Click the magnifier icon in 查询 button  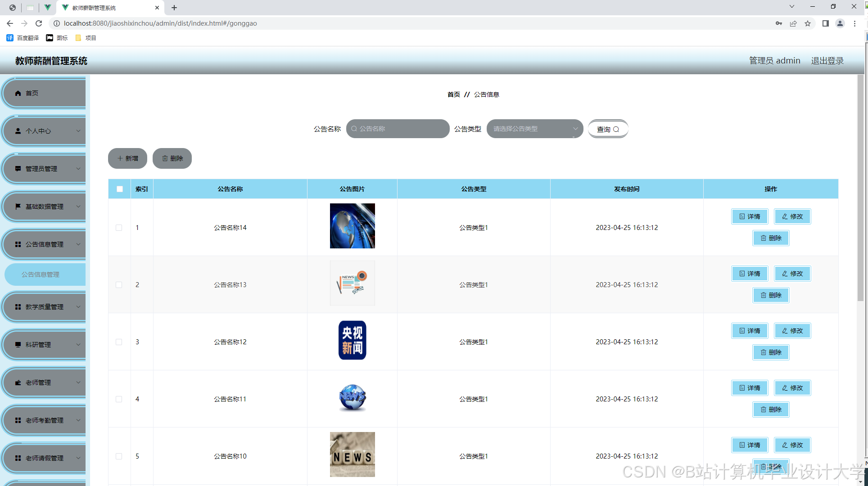point(616,130)
